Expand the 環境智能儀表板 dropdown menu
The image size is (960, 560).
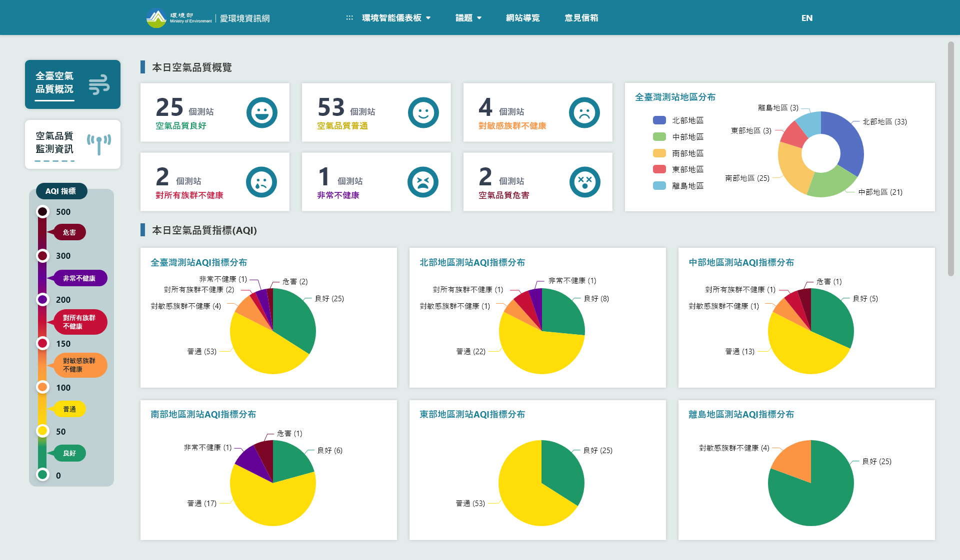click(395, 18)
